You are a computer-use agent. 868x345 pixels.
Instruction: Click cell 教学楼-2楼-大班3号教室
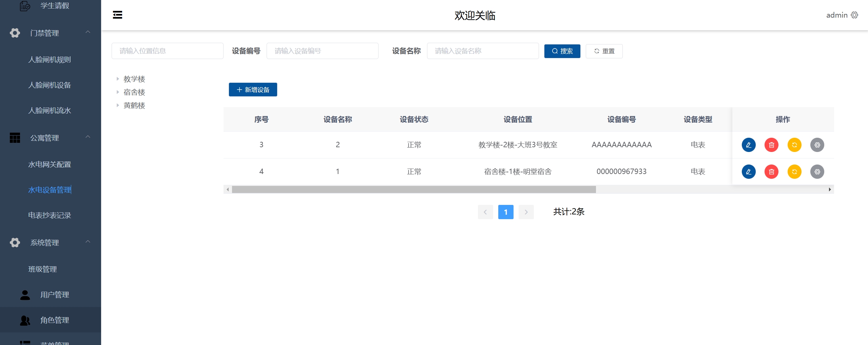click(518, 145)
